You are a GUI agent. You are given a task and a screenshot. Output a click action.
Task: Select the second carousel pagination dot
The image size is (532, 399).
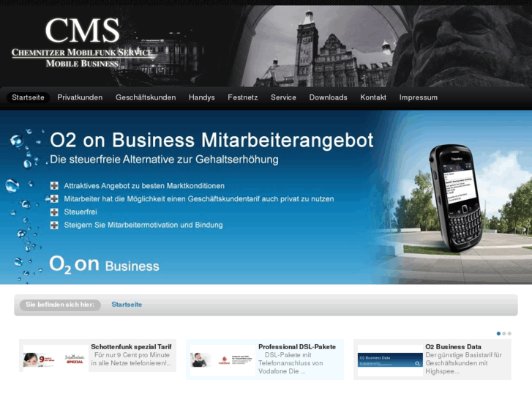[504, 333]
